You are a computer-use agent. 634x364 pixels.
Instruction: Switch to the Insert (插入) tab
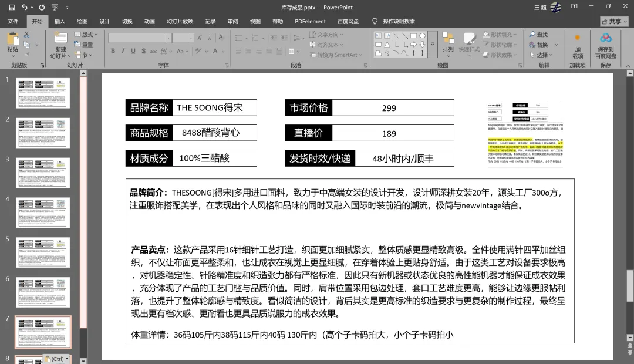[x=60, y=22]
